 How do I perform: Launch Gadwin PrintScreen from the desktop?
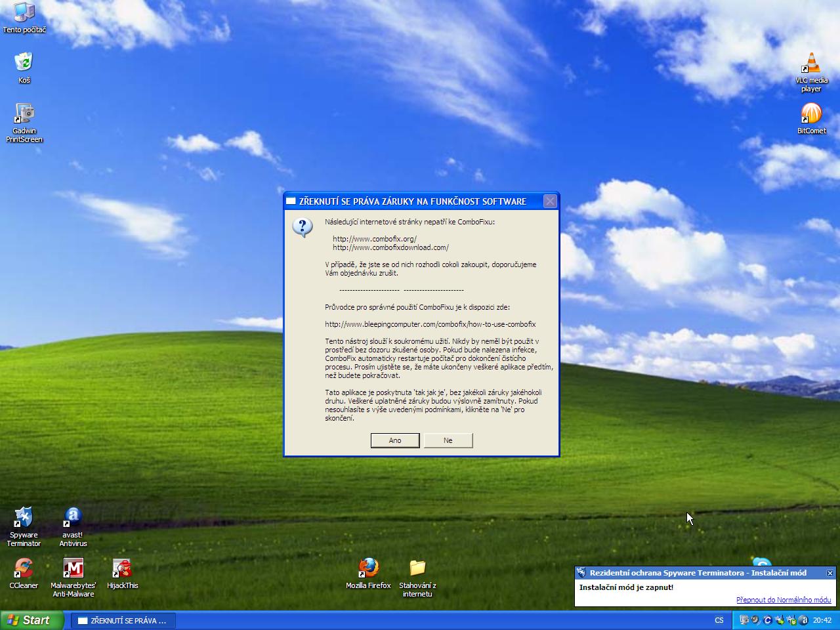pos(24,114)
